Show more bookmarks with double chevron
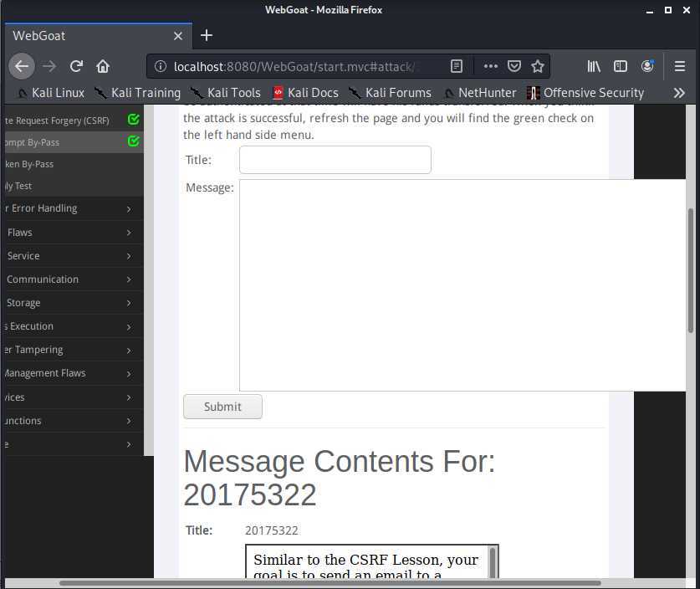This screenshot has width=700, height=589. pyautogui.click(x=679, y=93)
